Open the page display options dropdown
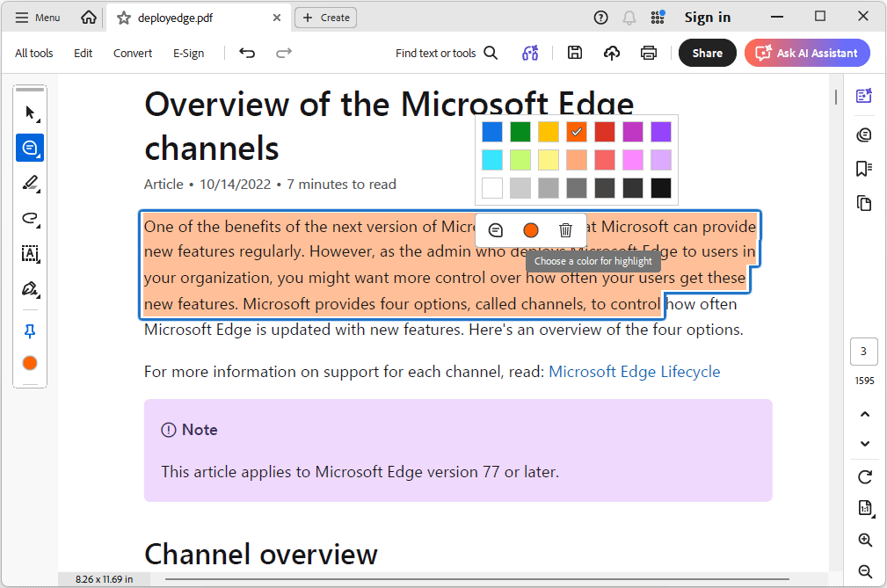The height and width of the screenshot is (588, 887). tap(865, 508)
